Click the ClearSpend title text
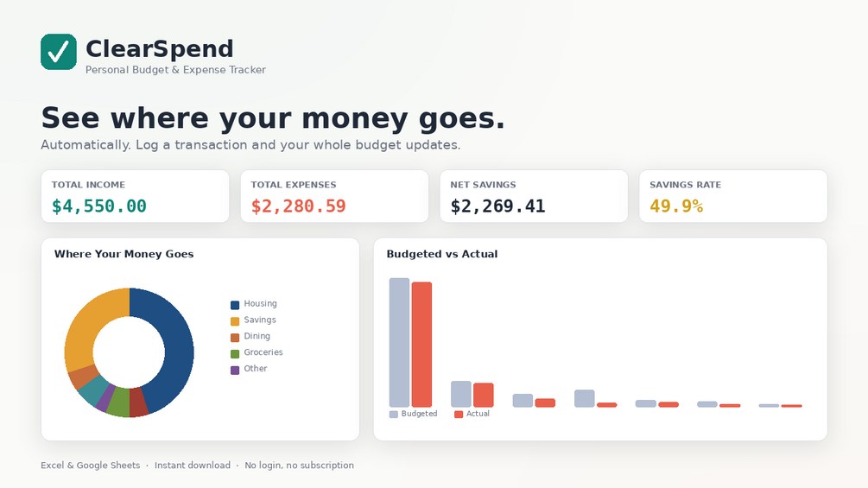The image size is (868, 488). [x=160, y=48]
